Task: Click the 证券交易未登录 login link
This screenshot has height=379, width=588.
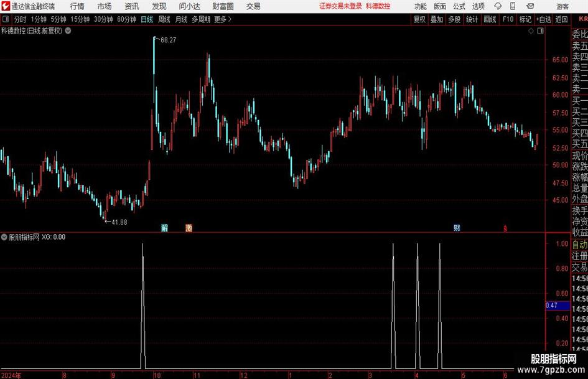Action: coord(340,6)
